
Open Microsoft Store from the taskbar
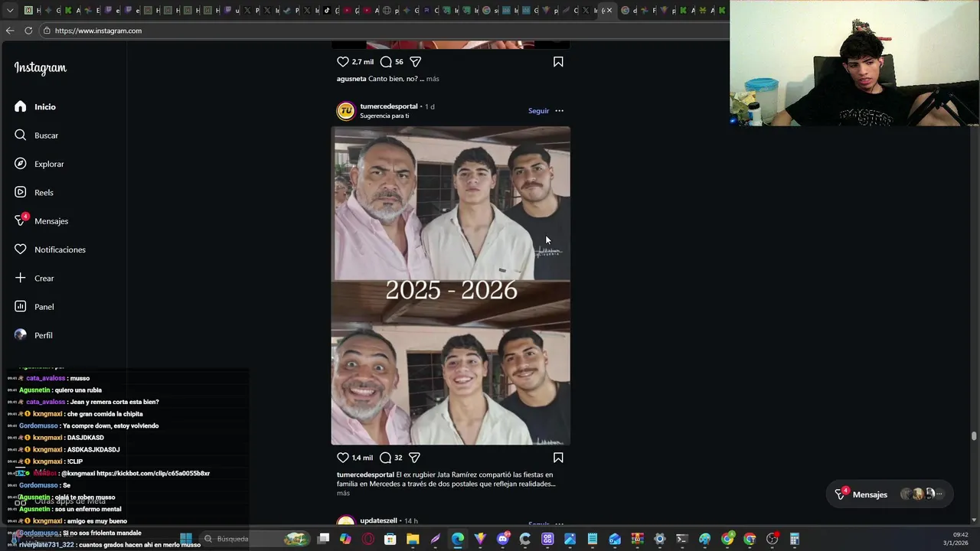click(x=390, y=539)
